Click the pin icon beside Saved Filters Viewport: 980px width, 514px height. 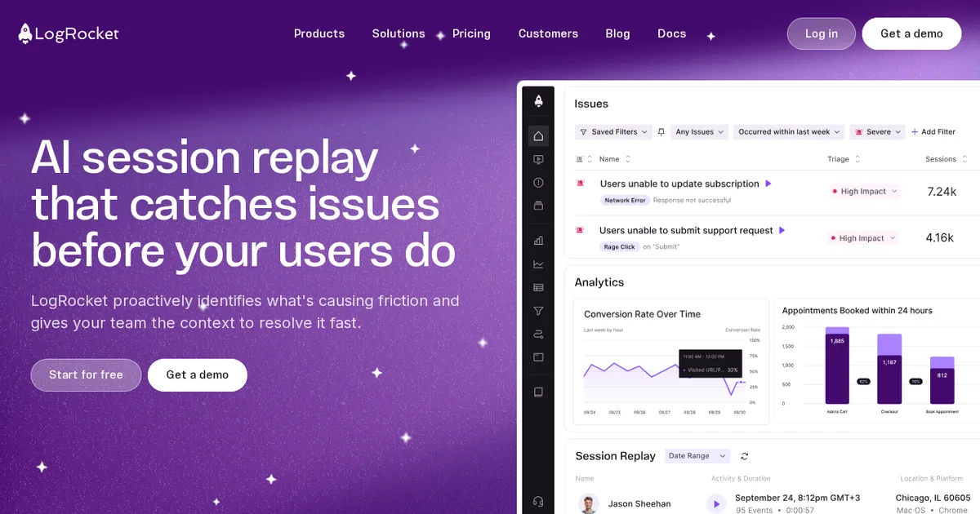661,131
